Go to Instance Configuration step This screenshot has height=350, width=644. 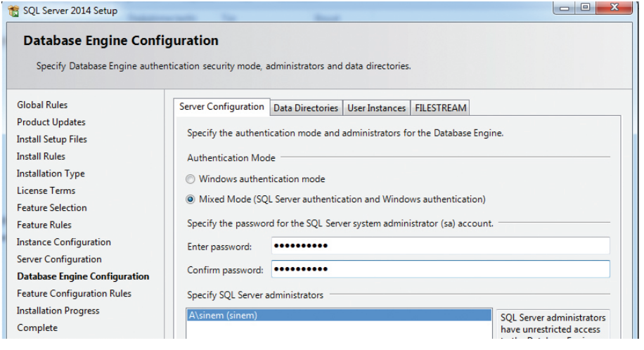(x=63, y=242)
